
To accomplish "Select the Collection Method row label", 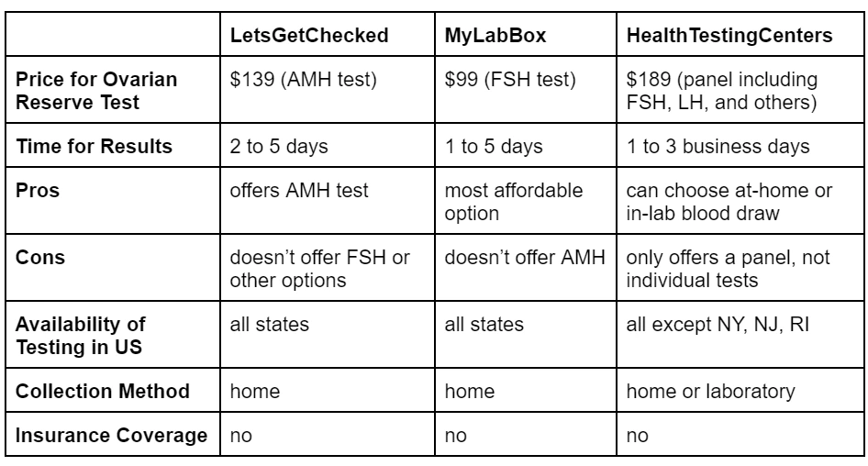I will tap(104, 392).
